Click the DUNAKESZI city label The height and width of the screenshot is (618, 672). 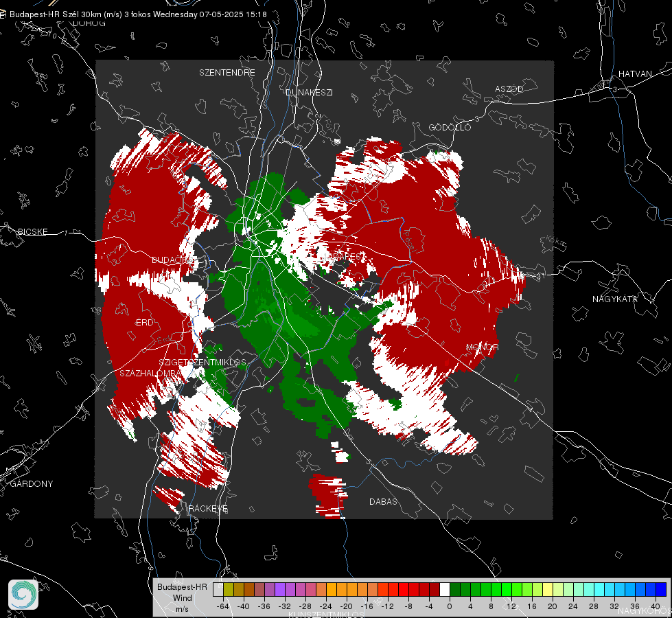(309, 92)
